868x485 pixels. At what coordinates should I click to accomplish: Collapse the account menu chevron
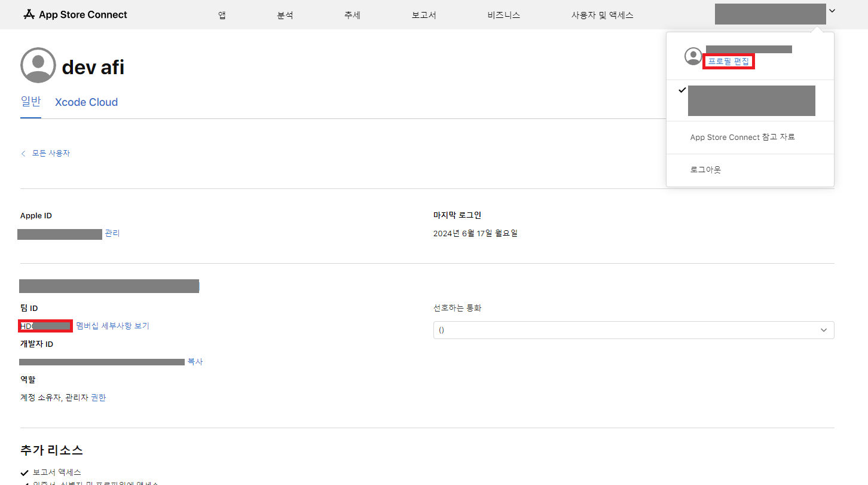pos(832,11)
